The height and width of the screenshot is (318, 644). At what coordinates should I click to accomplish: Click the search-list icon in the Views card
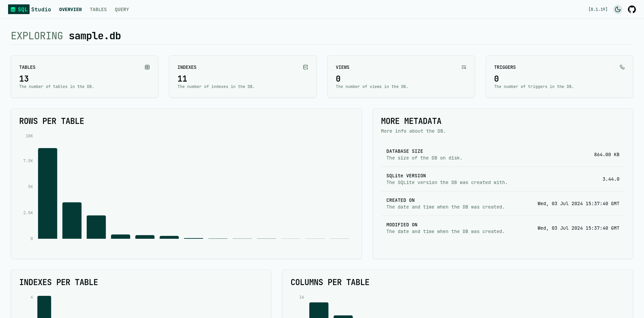pyautogui.click(x=464, y=67)
